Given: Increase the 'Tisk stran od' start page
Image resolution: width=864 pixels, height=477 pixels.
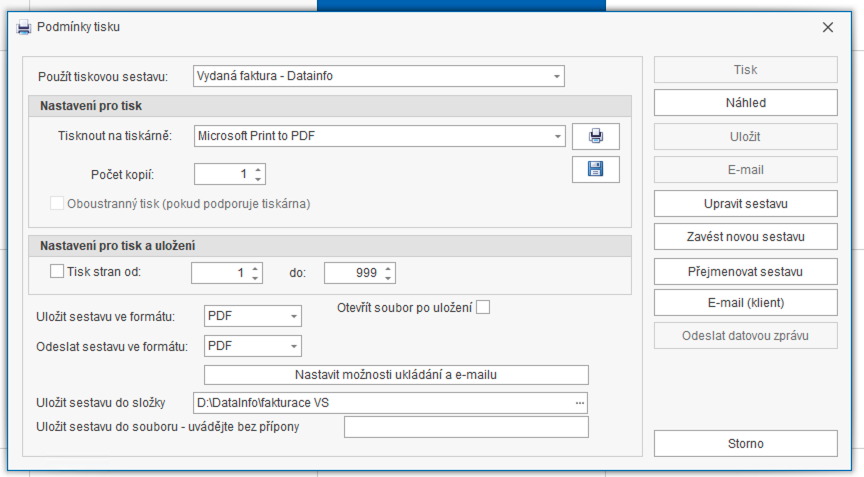Looking at the screenshot, I should tap(255, 267).
